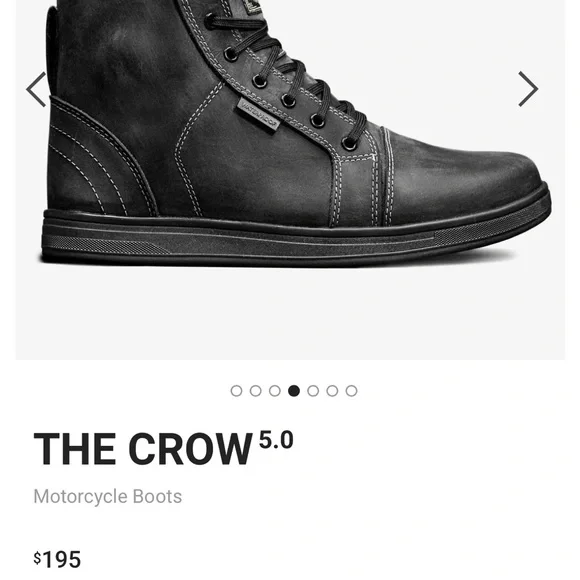Select the third carousel dot
The height and width of the screenshot is (580, 580).
coord(275,391)
